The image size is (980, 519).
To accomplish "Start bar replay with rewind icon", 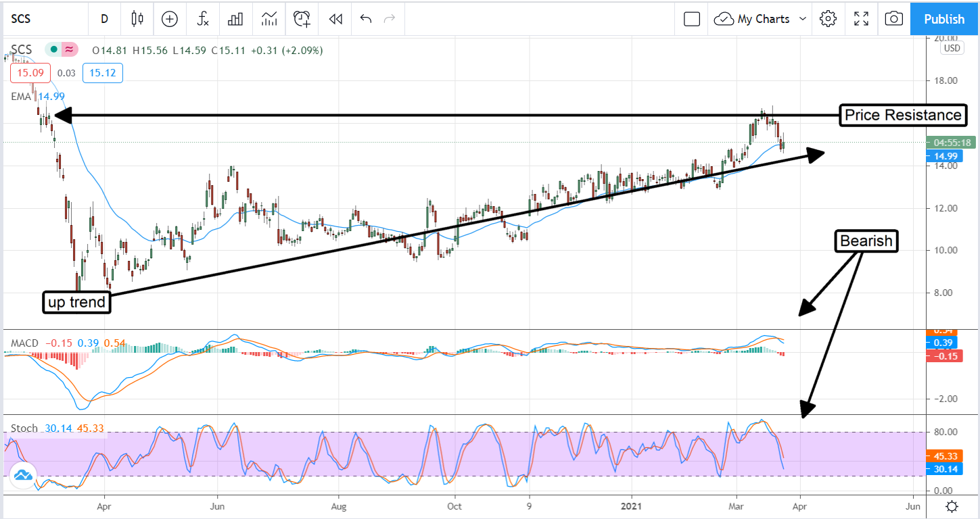I will coord(335,19).
